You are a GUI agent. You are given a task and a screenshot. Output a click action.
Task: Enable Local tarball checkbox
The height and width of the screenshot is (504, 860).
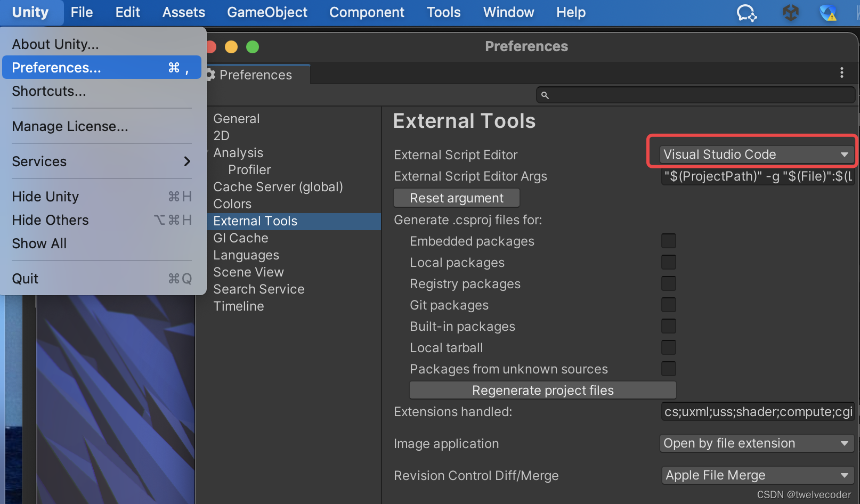coord(669,347)
